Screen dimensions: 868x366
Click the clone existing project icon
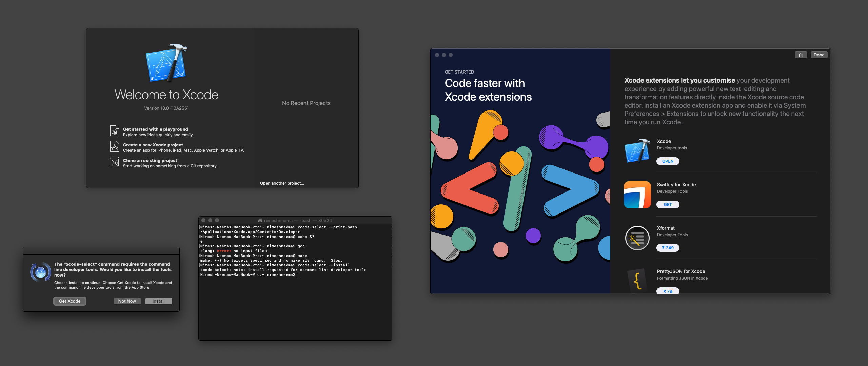[x=115, y=162]
